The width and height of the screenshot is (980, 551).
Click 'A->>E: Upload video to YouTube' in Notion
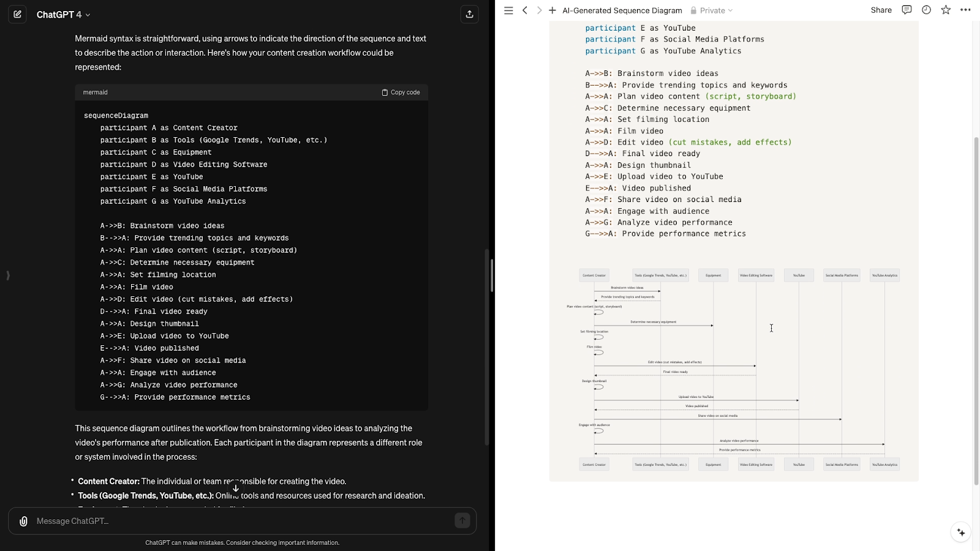654,176
